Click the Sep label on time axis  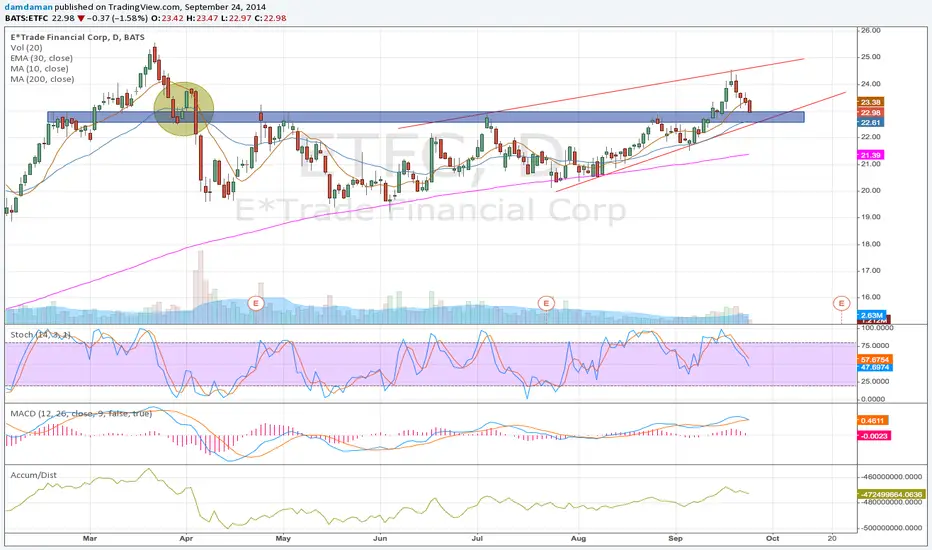click(675, 539)
